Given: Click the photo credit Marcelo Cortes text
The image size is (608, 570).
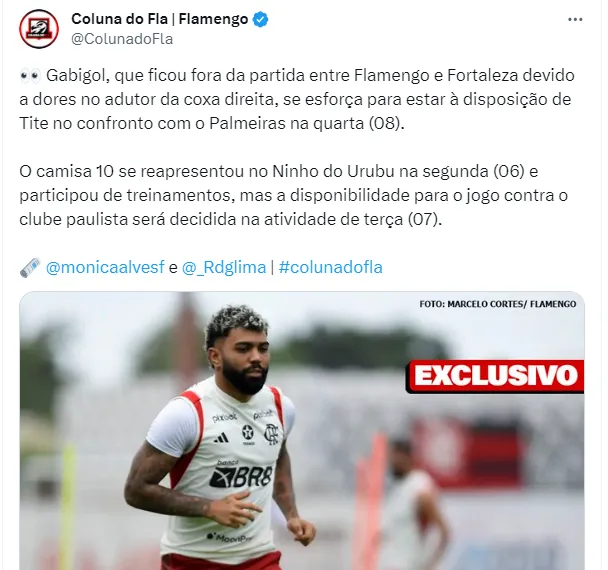Looking at the screenshot, I should click(x=498, y=304).
